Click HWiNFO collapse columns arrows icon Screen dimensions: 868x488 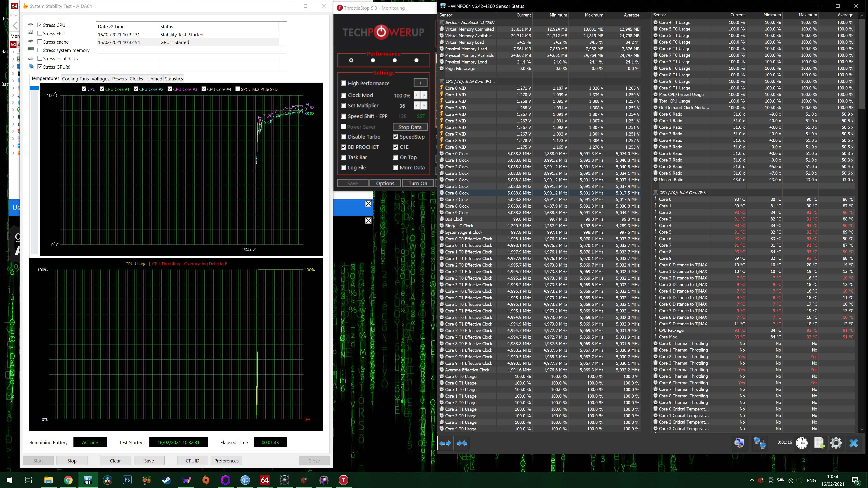(x=462, y=443)
